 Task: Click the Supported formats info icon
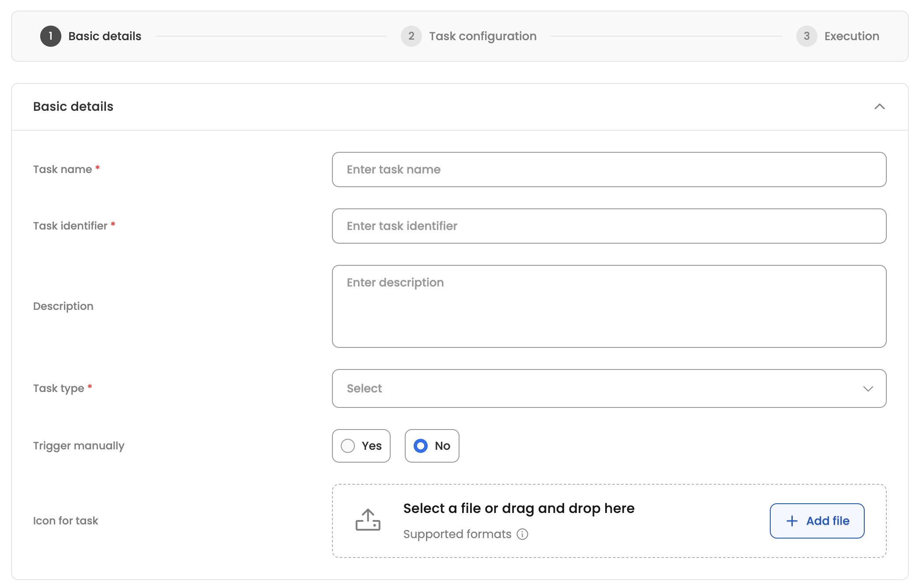[523, 534]
